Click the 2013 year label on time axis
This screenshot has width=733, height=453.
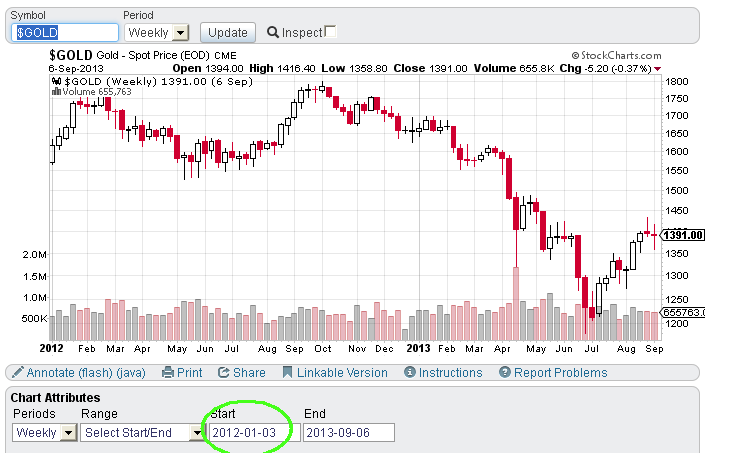point(418,348)
